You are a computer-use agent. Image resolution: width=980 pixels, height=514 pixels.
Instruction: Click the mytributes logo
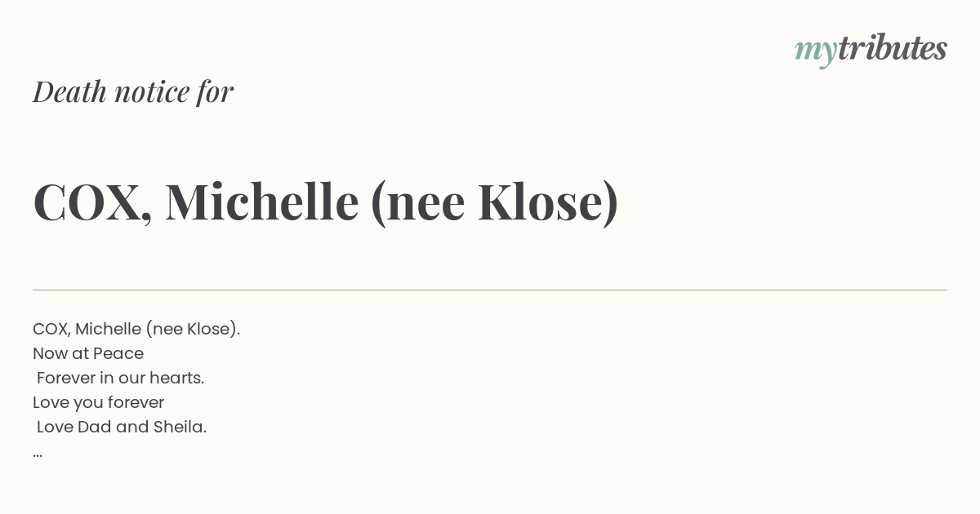[871, 50]
